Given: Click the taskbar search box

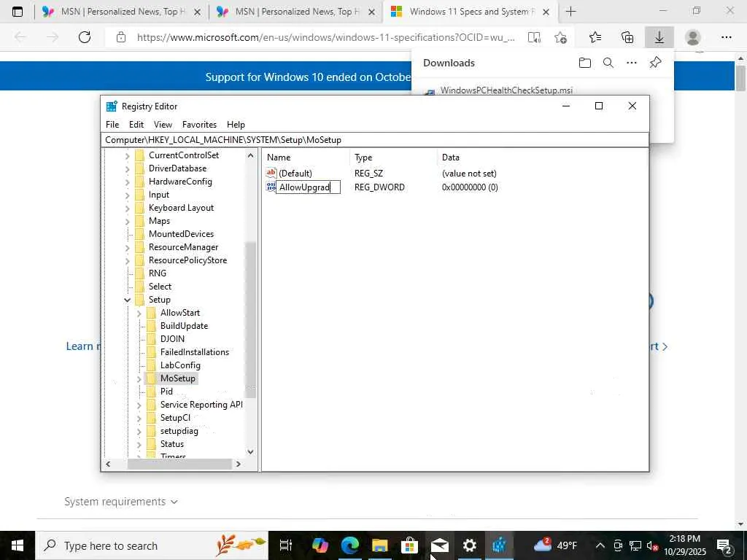Looking at the screenshot, I should (x=152, y=545).
